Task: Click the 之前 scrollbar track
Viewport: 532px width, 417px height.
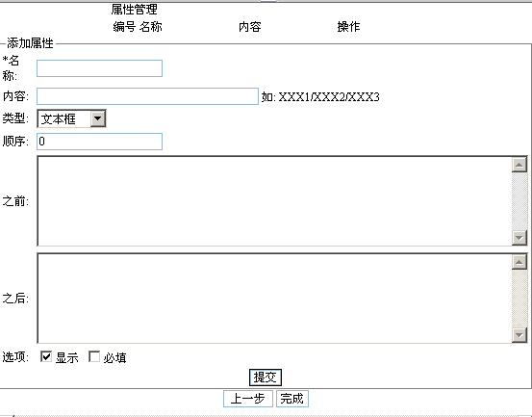Action: [519, 201]
